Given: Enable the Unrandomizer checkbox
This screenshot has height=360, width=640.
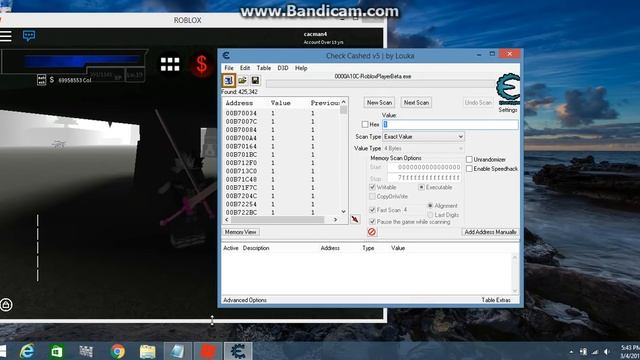Looking at the screenshot, I should (469, 159).
